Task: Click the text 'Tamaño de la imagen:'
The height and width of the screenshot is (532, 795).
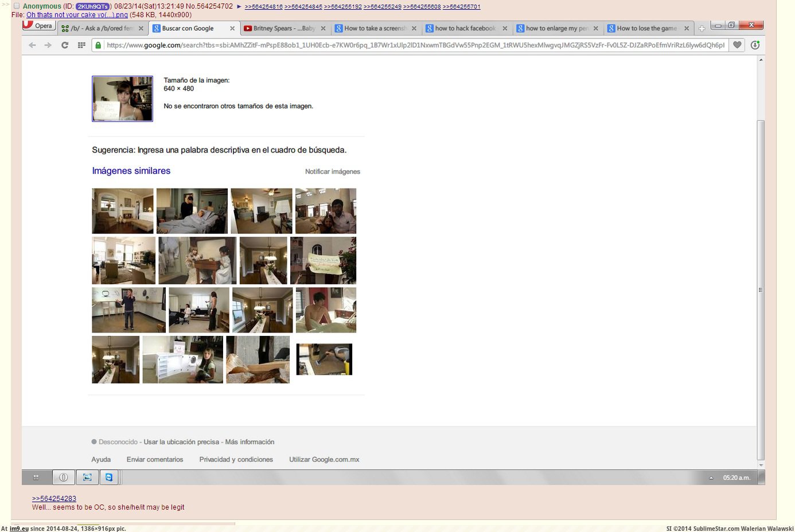Action: [x=197, y=80]
